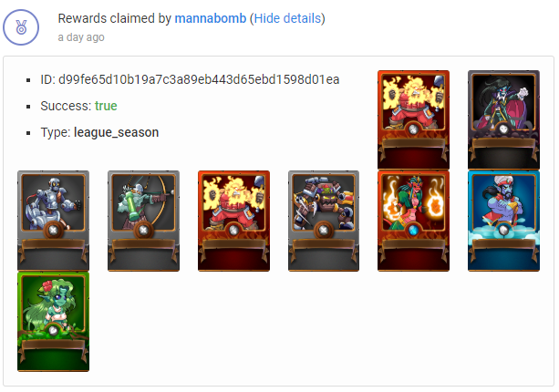Click the blue gem on the demon card
The image size is (559, 392).
tap(413, 231)
